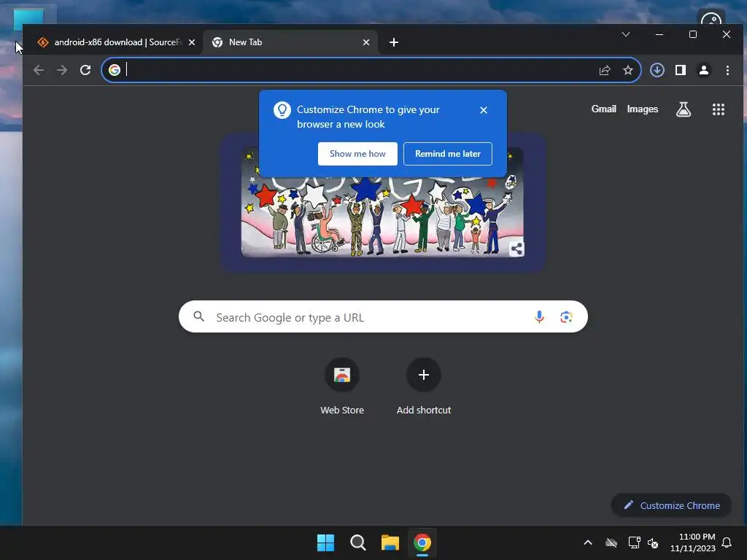Screen dimensions: 747x560
Task: Click Show me how button
Action: point(357,154)
